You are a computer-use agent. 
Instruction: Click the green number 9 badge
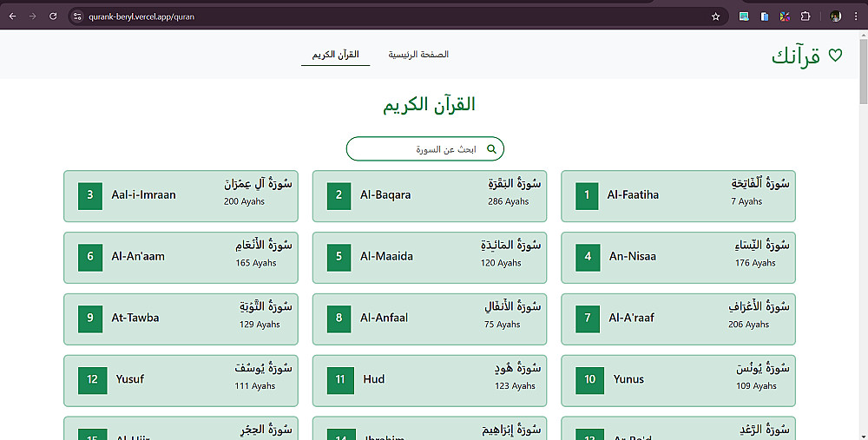(90, 319)
